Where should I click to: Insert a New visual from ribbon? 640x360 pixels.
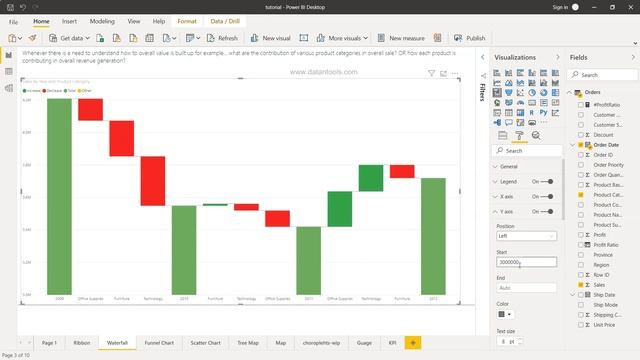270,38
